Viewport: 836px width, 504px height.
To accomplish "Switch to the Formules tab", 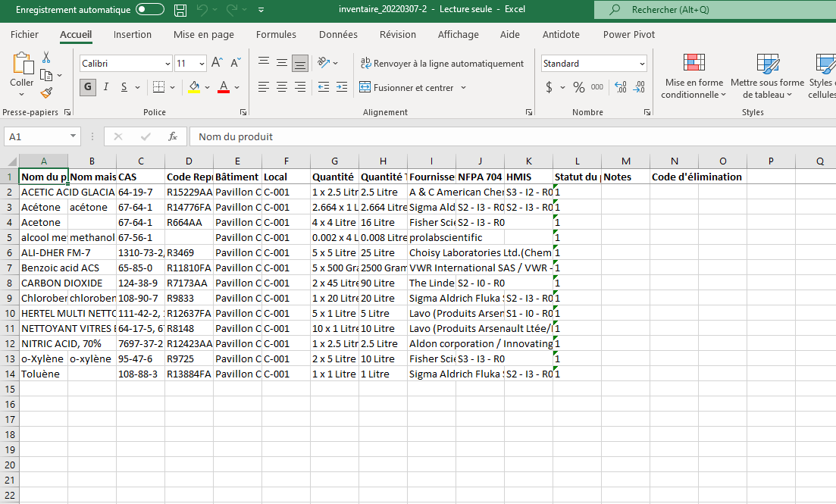I will pyautogui.click(x=276, y=35).
